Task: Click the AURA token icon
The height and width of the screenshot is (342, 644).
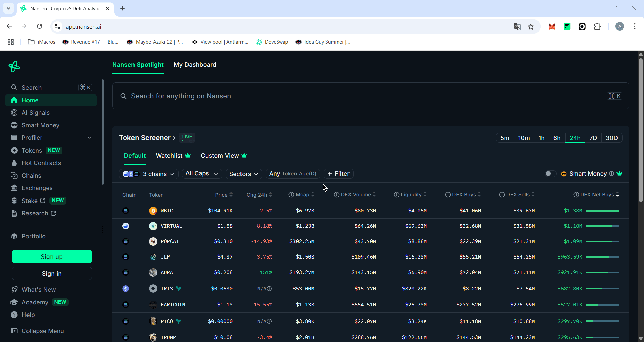Action: pyautogui.click(x=153, y=272)
